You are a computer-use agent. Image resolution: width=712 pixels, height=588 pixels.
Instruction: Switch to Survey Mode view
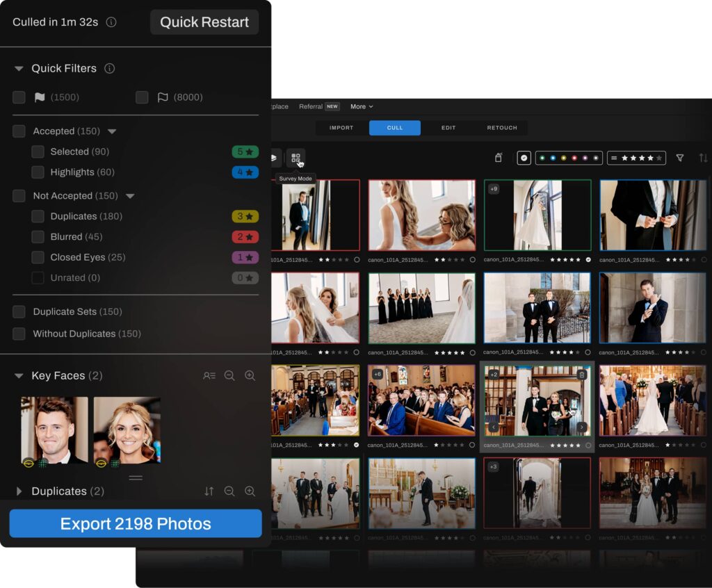tap(296, 158)
